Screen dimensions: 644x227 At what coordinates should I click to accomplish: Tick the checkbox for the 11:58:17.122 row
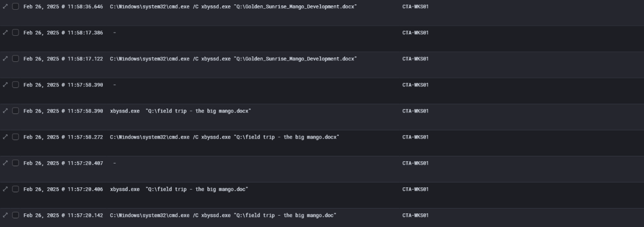[x=15, y=59]
